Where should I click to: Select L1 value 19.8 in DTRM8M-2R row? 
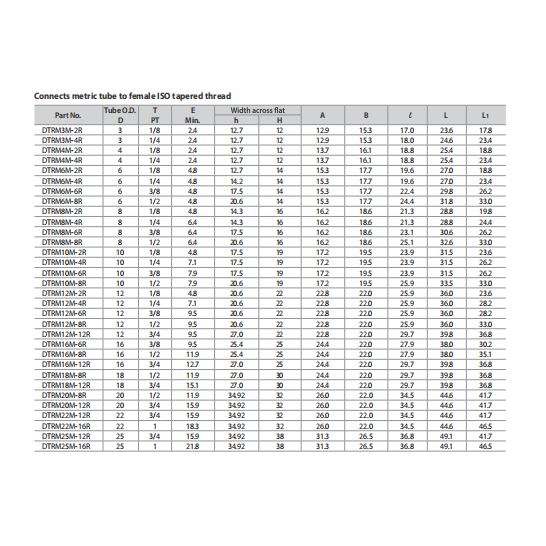click(485, 212)
